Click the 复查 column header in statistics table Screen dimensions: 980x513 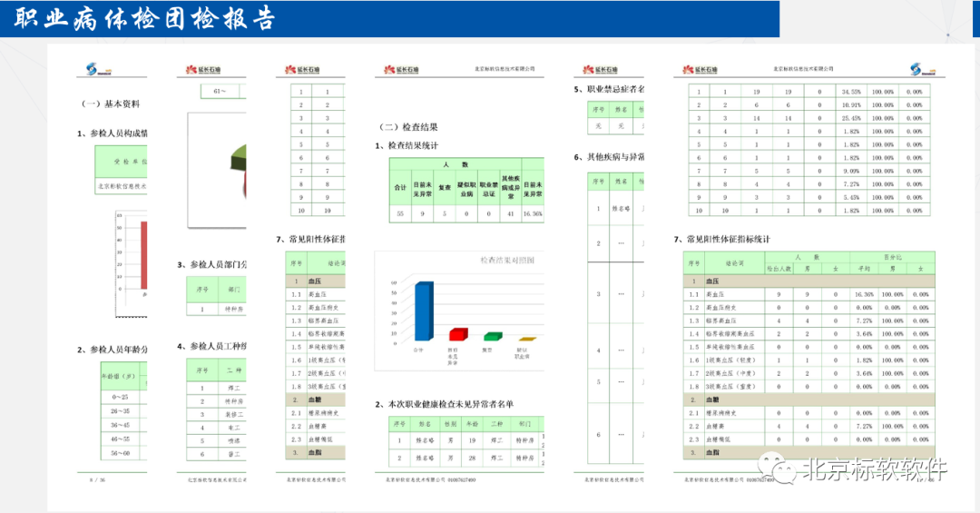(x=445, y=188)
